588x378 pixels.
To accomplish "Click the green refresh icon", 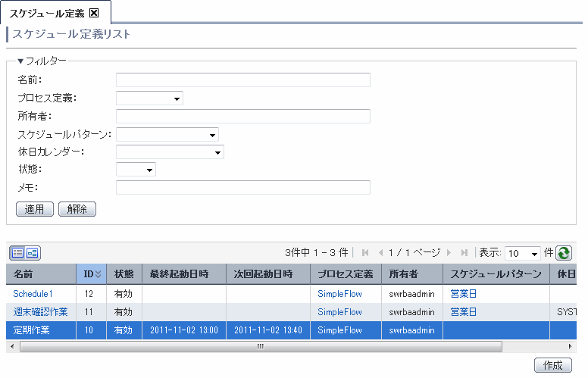I will (x=563, y=253).
